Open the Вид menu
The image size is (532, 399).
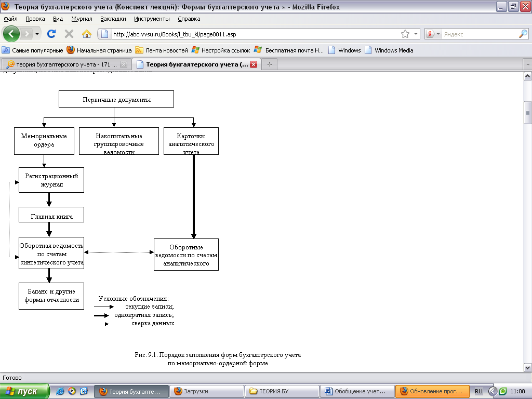click(x=58, y=19)
